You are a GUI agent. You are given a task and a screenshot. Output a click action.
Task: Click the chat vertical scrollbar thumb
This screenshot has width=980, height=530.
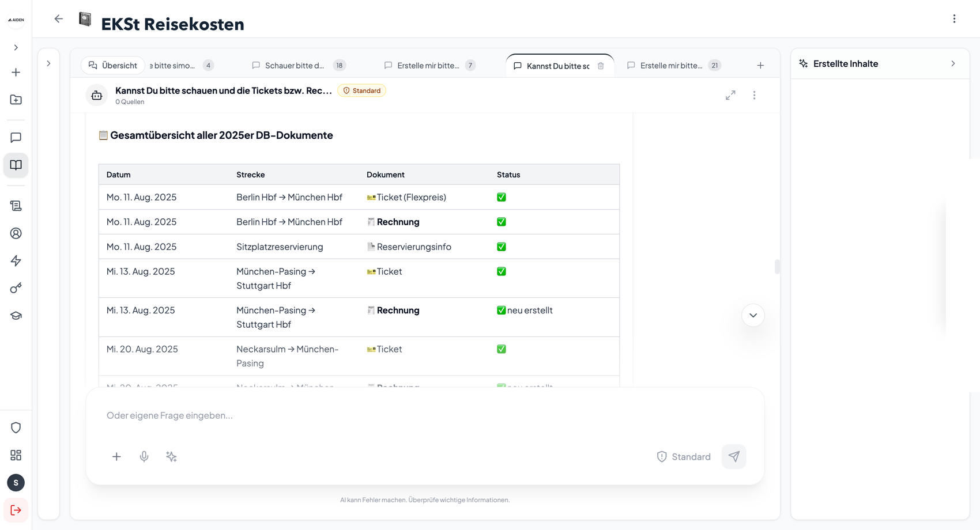coord(777,266)
